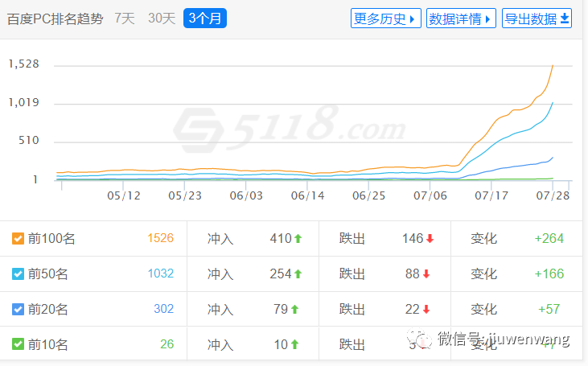Click green up arrow in 前10名 row
Image resolution: width=588 pixels, height=366 pixels.
coord(294,344)
